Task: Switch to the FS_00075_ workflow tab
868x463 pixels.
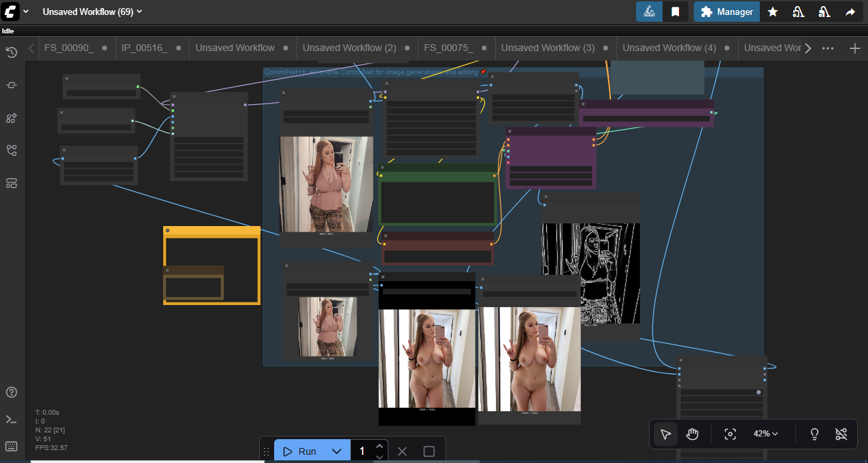Action: point(448,48)
